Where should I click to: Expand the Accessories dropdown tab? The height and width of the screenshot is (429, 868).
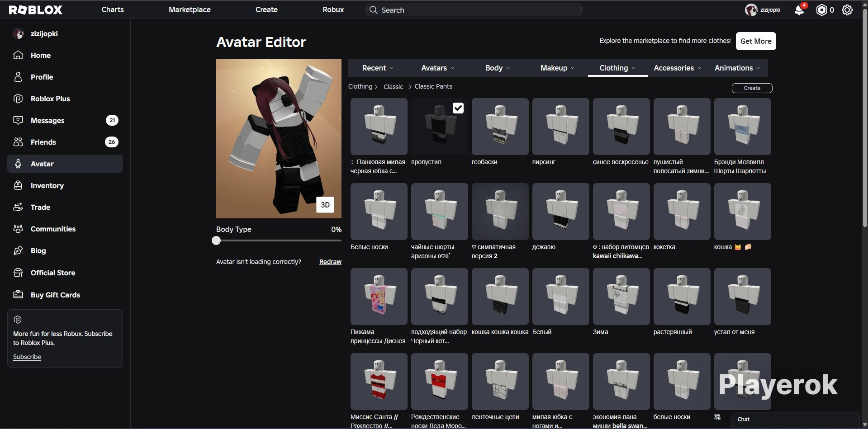click(678, 68)
